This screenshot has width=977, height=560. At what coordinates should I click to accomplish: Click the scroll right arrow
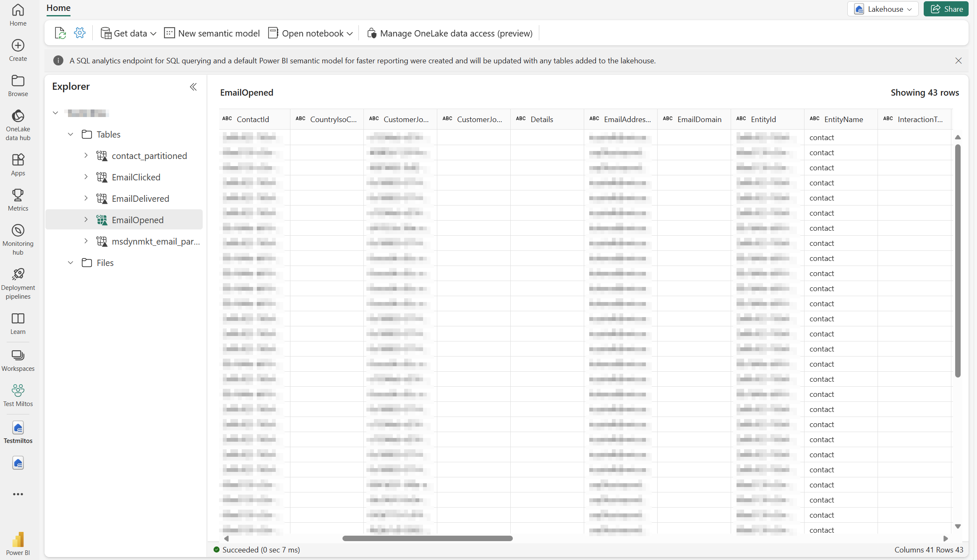coord(946,538)
